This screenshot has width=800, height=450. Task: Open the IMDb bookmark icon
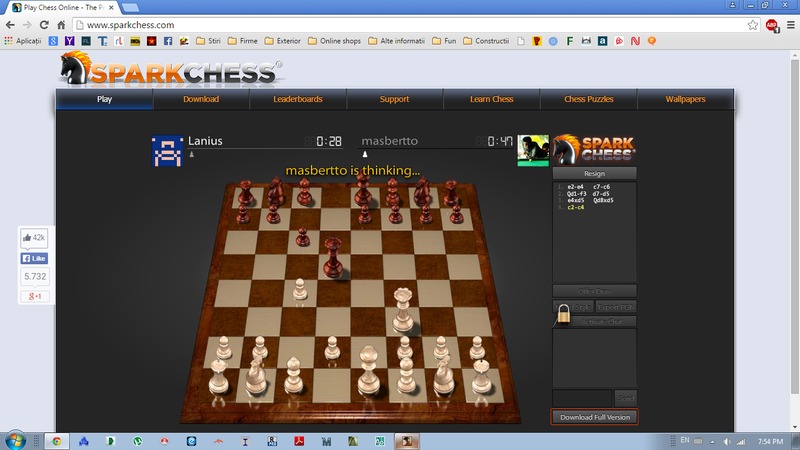point(135,41)
